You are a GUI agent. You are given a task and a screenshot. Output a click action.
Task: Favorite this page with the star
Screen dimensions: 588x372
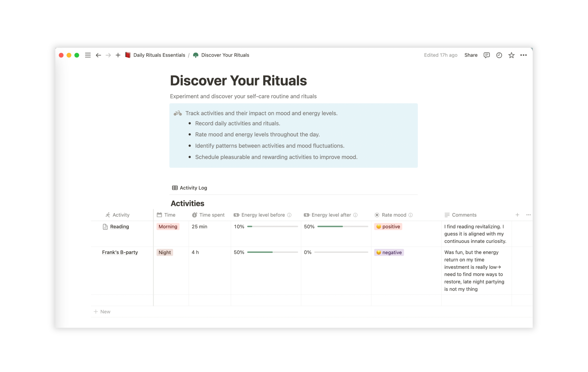coord(511,55)
